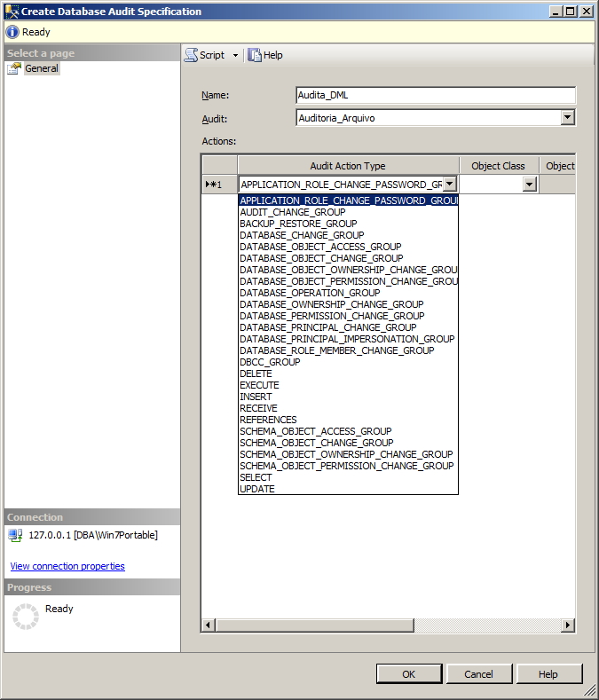599x700 pixels.
Task: Pick SCHEMA_OBJECT_OWNERSHIP_CHANGE_GROUP item
Action: click(349, 455)
